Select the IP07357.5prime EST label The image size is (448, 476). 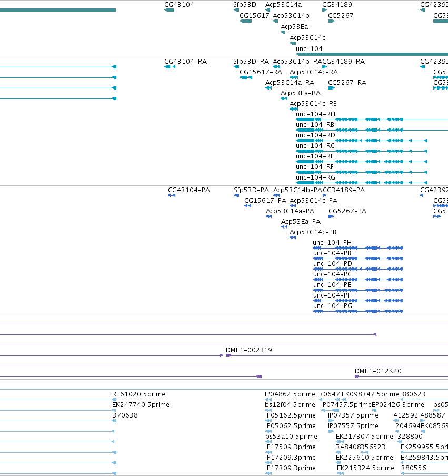[x=353, y=415]
